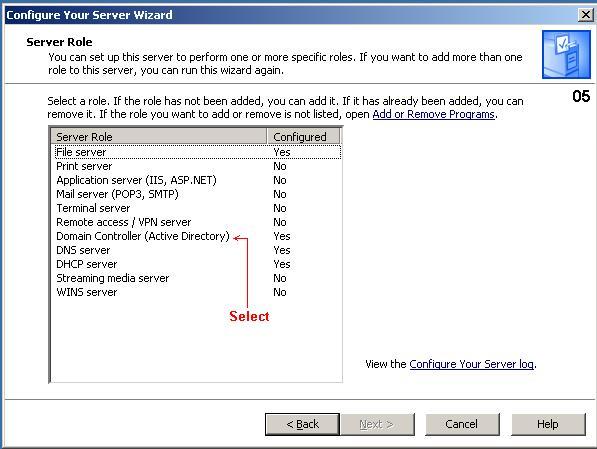The width and height of the screenshot is (597, 449).
Task: Open the Add or Remove Programs link
Action: 433,114
